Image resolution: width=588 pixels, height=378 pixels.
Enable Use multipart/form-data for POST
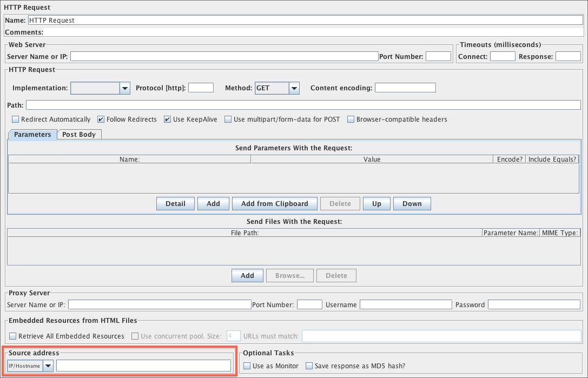coord(228,120)
